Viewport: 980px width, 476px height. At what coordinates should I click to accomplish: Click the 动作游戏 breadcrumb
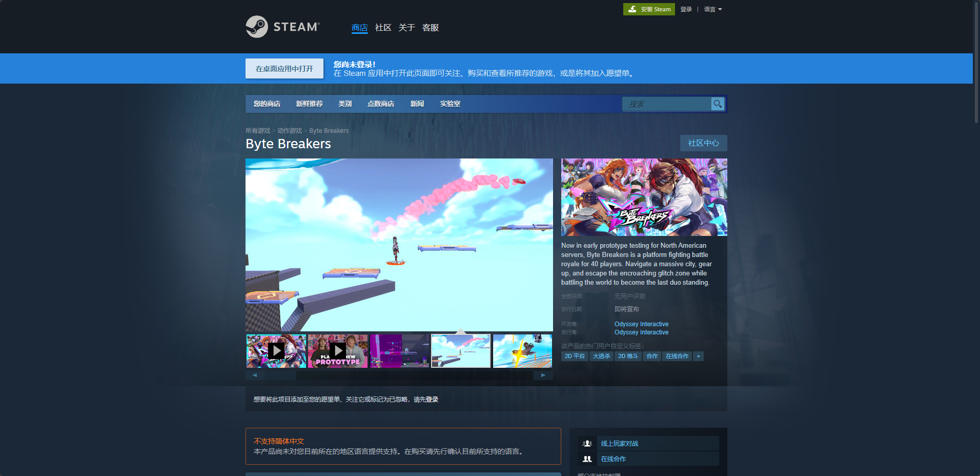(290, 131)
